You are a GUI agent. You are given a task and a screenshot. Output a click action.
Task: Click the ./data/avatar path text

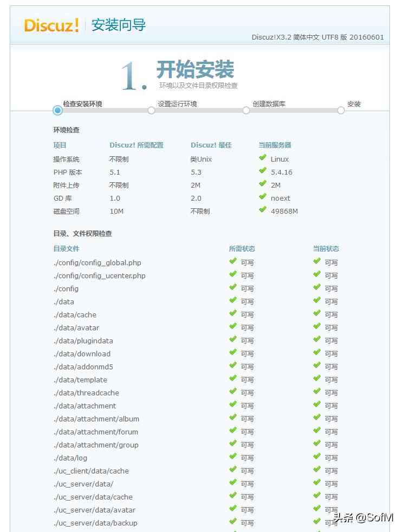[76, 328]
